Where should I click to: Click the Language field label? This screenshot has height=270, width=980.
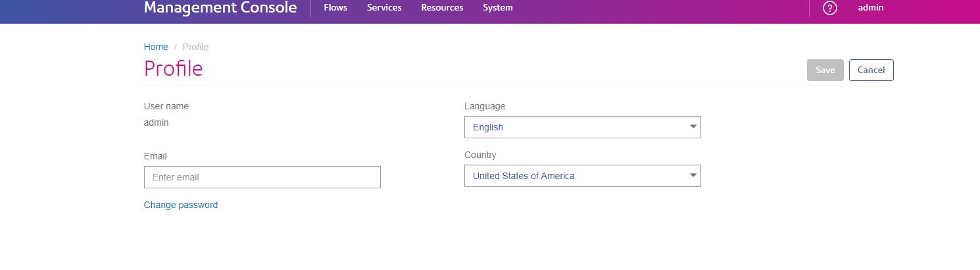tap(485, 106)
